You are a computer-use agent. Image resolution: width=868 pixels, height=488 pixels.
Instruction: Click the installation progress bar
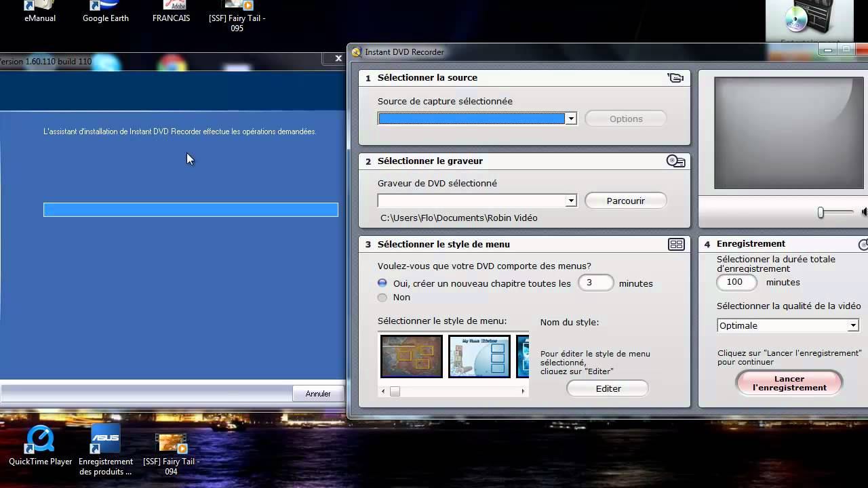point(191,210)
